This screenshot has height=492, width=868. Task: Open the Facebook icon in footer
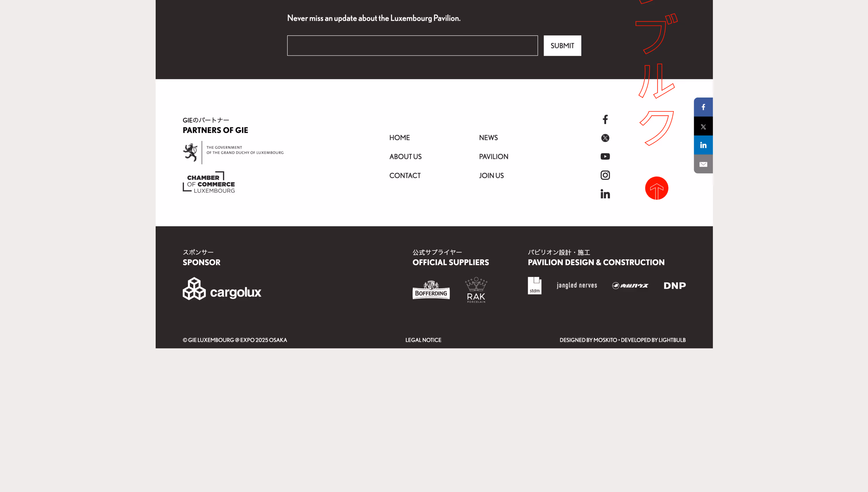(605, 119)
